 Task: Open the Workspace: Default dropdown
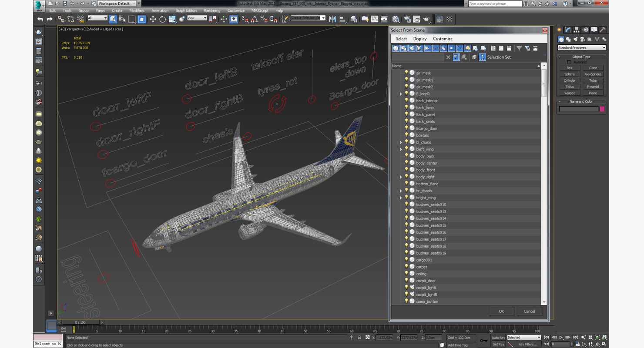(117, 3)
